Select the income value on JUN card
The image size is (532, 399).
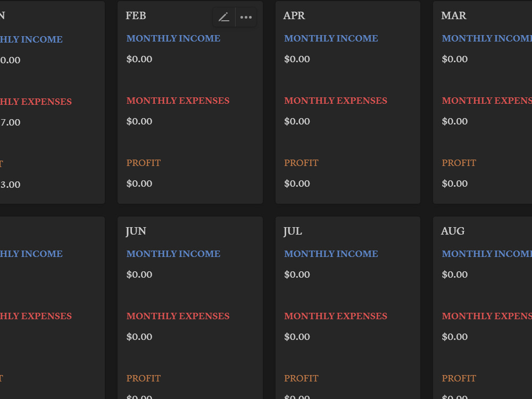coord(139,275)
